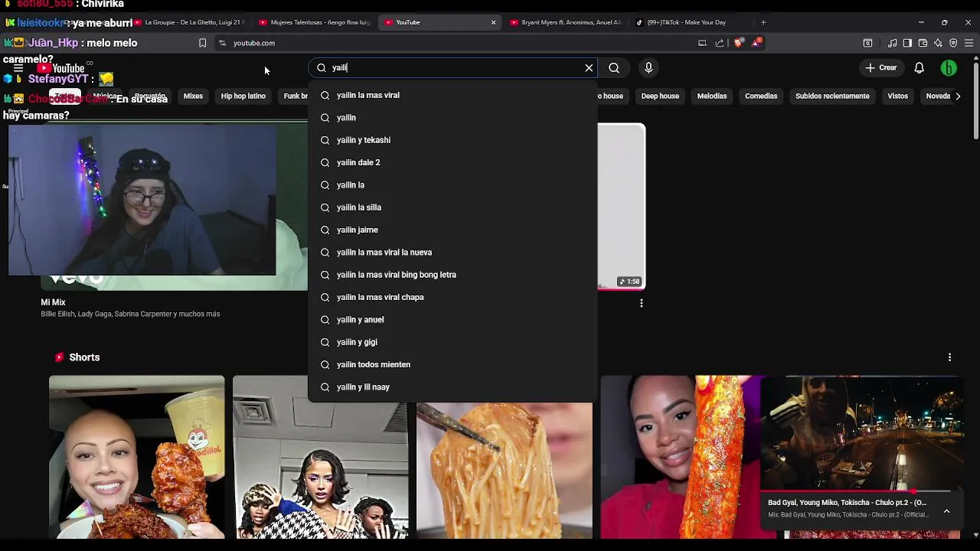Open the Leo AI sparkle icon
This screenshot has width=980, height=551.
(938, 43)
